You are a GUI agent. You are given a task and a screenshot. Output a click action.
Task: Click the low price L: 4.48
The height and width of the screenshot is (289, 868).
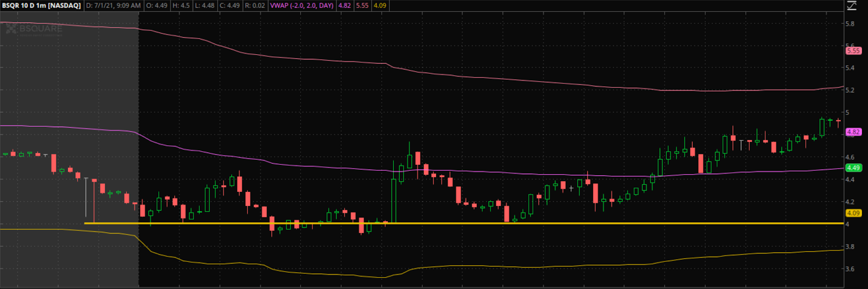click(x=205, y=5)
